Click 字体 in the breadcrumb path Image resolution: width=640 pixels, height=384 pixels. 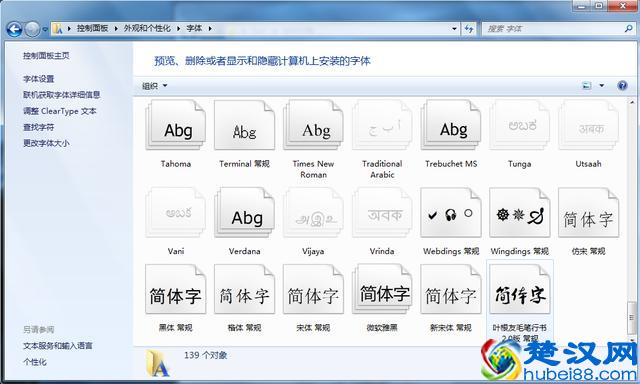194,28
